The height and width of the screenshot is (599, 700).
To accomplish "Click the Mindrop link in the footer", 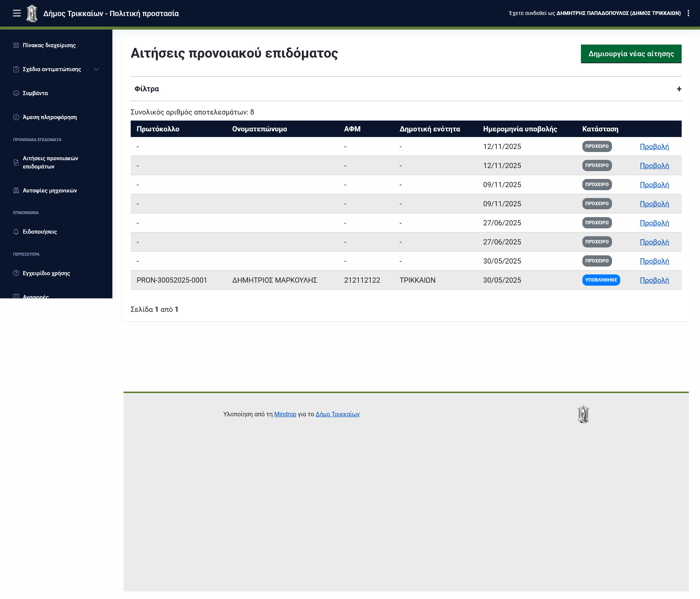I will pyautogui.click(x=285, y=414).
